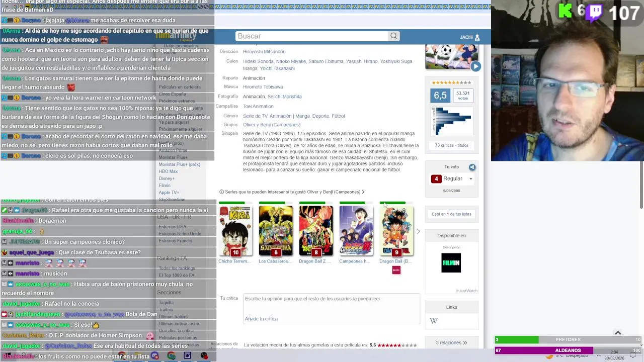Click the Buscar search field
The height and width of the screenshot is (362, 644).
point(312,36)
